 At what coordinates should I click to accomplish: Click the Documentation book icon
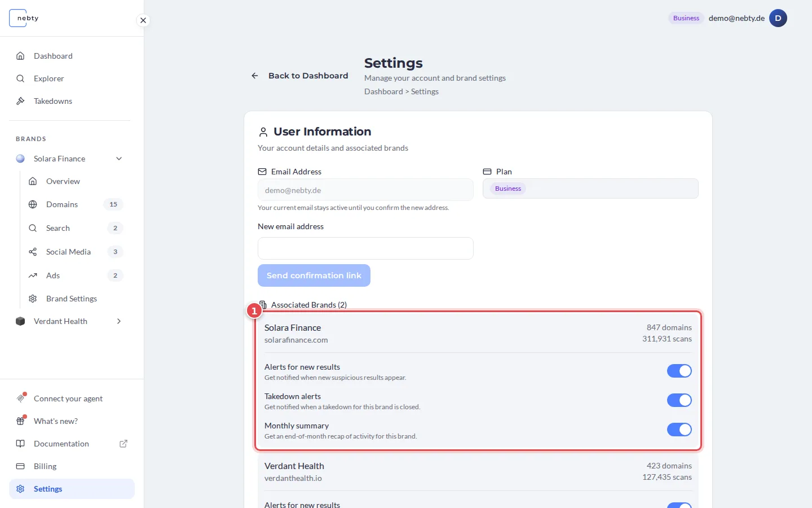(x=20, y=444)
